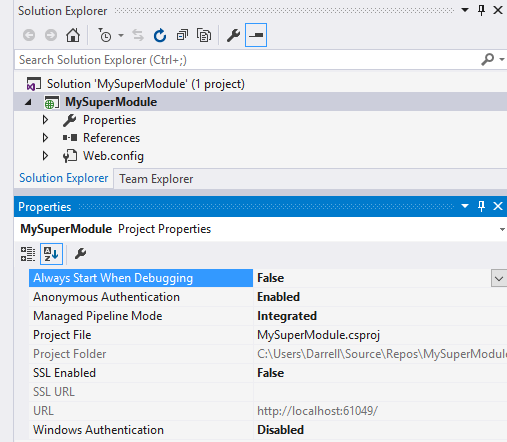Toggle Show All Files
This screenshot has height=442, width=507.
[204, 35]
